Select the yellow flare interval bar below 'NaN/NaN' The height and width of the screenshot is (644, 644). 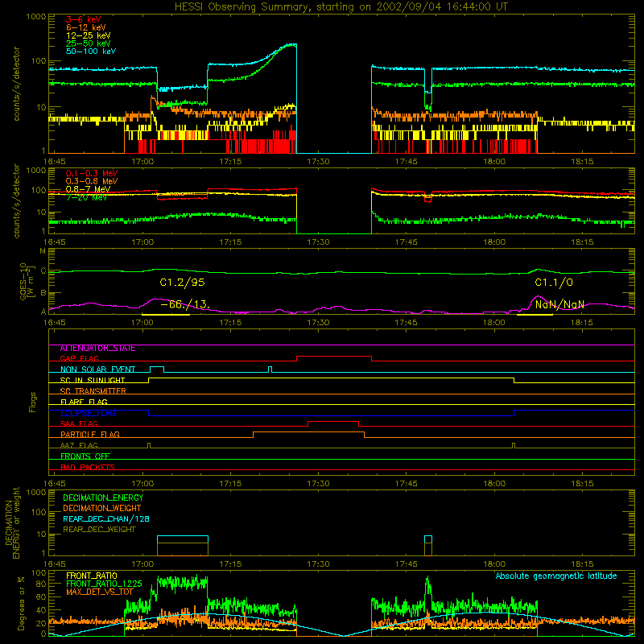pyautogui.click(x=535, y=315)
